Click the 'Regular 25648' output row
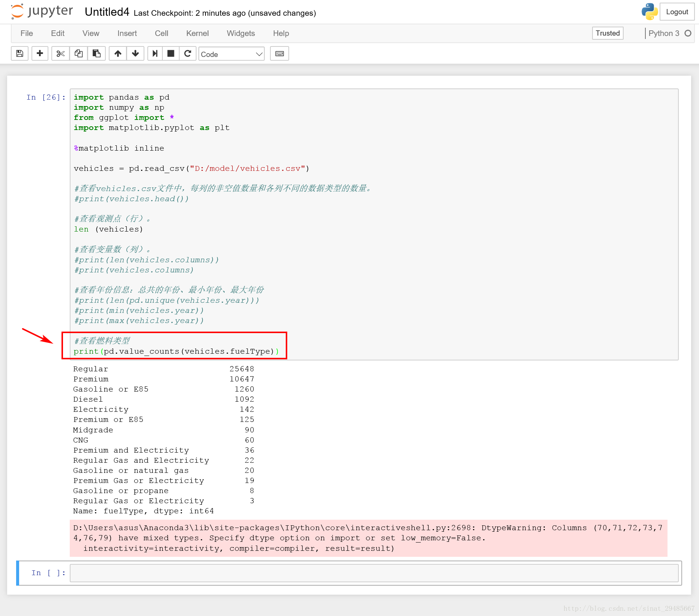 pyautogui.click(x=163, y=369)
